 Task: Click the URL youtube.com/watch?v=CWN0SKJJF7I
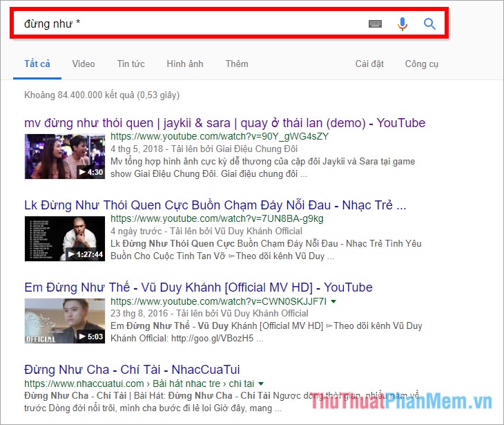click(219, 301)
